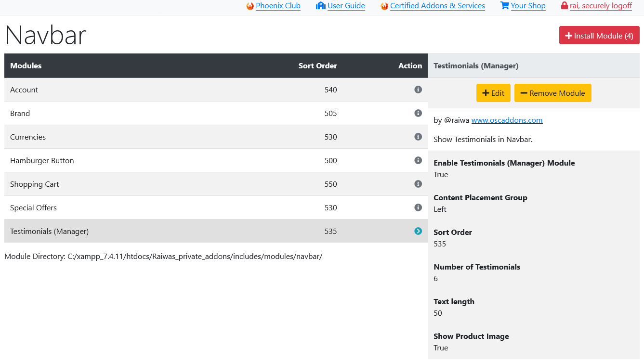
Task: Click the logoff padlock icon
Action: [x=565, y=6]
